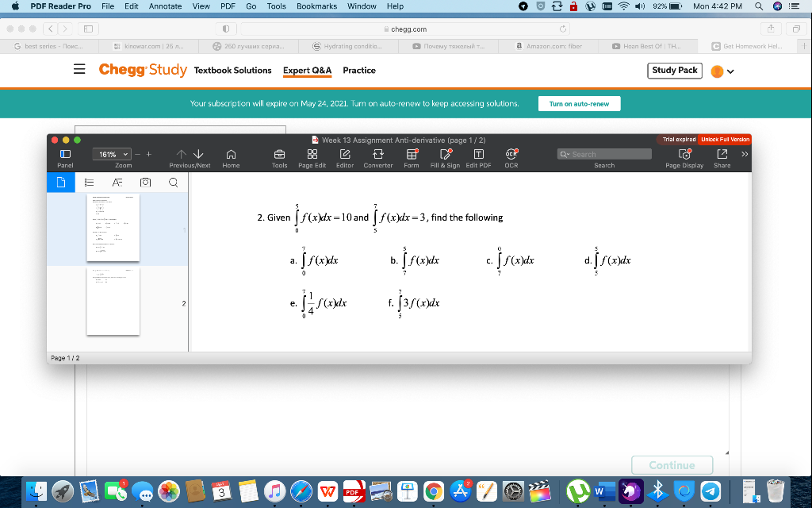Screen dimensions: 812x508
Task: Select the Page Edit tool
Action: pyautogui.click(x=312, y=155)
